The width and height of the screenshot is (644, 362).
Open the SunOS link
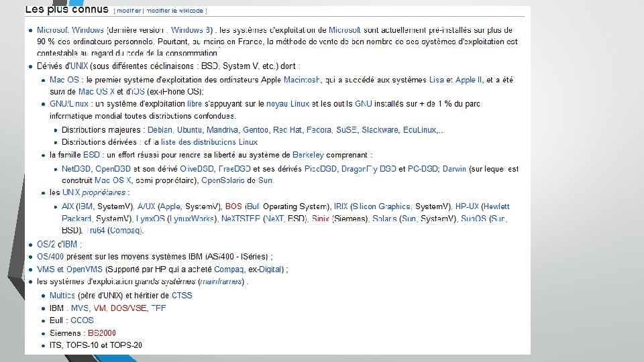[473, 219]
